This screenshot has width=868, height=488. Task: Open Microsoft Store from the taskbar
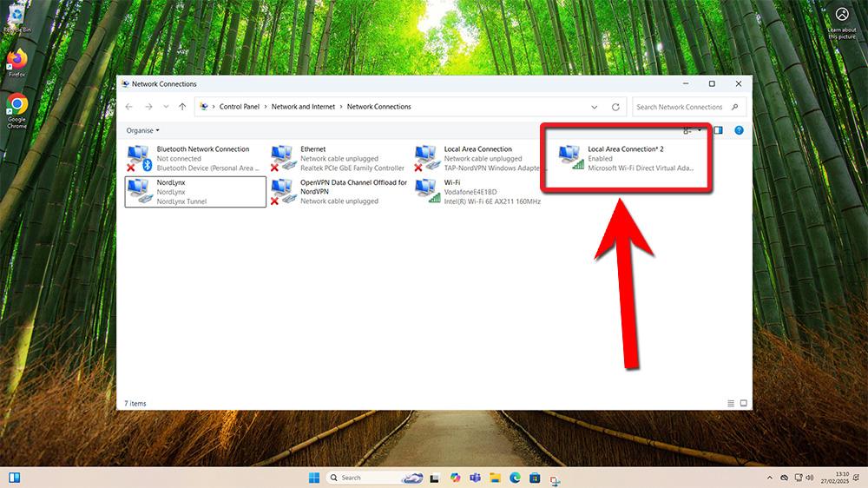coord(535,478)
